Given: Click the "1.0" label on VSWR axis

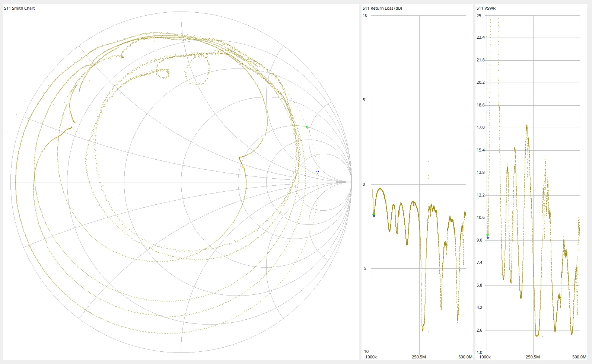Looking at the screenshot, I should point(480,352).
